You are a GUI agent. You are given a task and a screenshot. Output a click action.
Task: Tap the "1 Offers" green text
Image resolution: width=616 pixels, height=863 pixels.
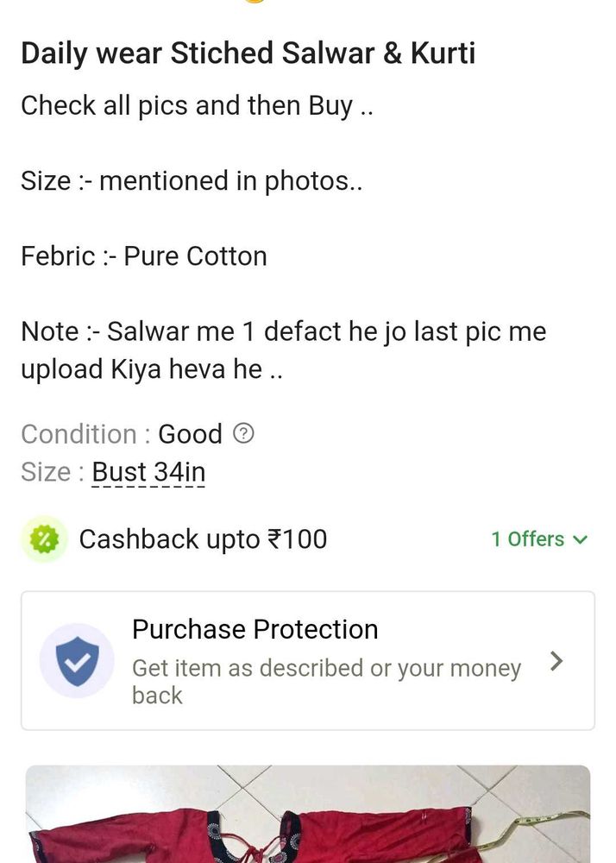point(527,539)
